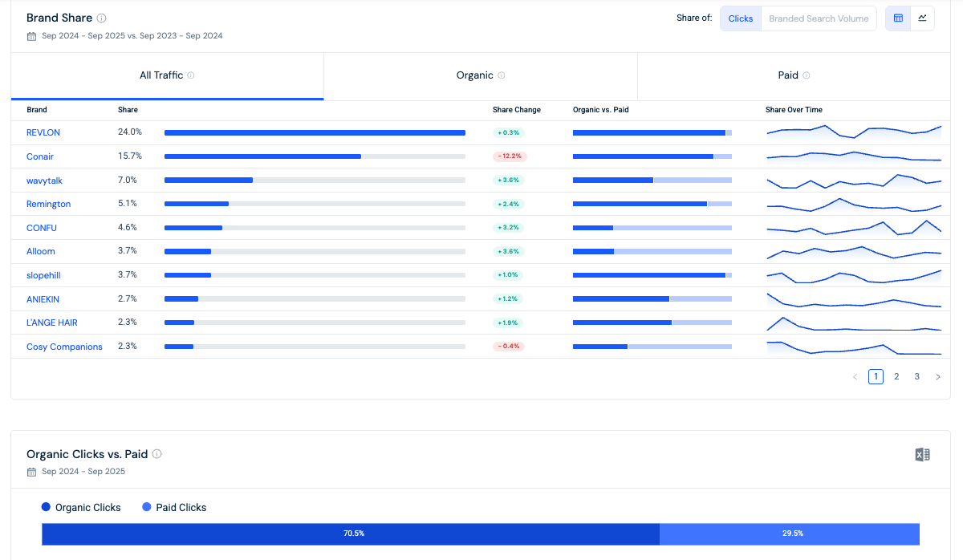
Task: Switch to table view in Brand Share header
Action: click(898, 18)
